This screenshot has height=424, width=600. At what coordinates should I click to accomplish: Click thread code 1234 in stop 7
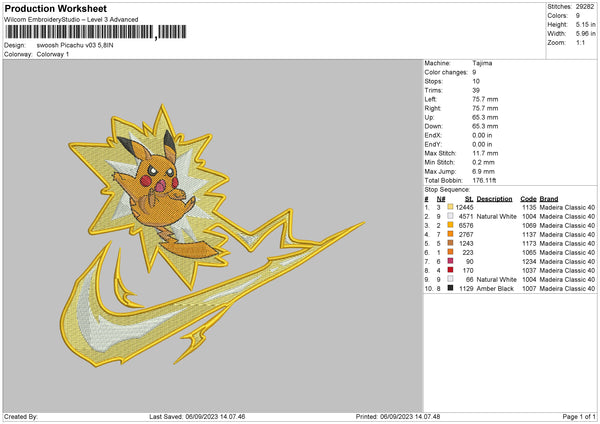(529, 261)
